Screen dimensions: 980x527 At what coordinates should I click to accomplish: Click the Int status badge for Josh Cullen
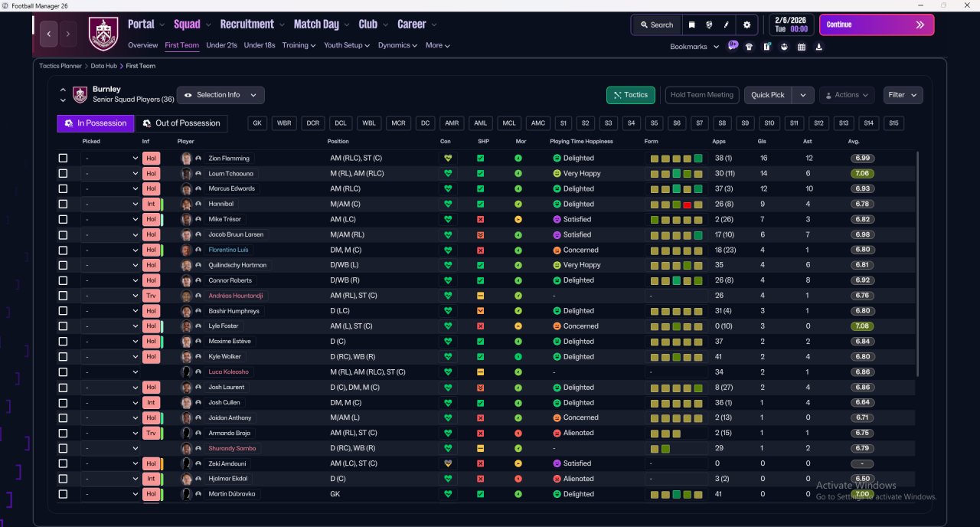(151, 402)
